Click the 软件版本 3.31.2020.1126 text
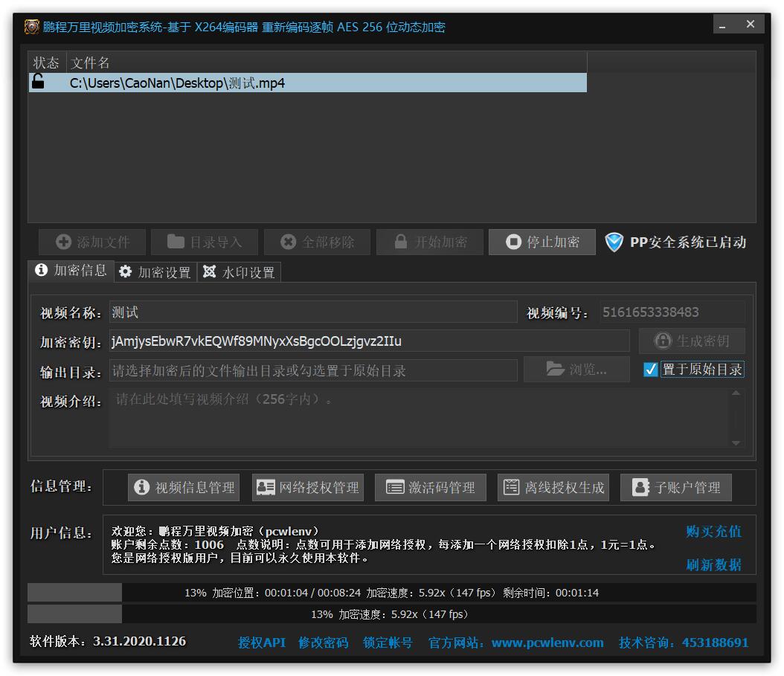This screenshot has width=784, height=676. click(108, 642)
